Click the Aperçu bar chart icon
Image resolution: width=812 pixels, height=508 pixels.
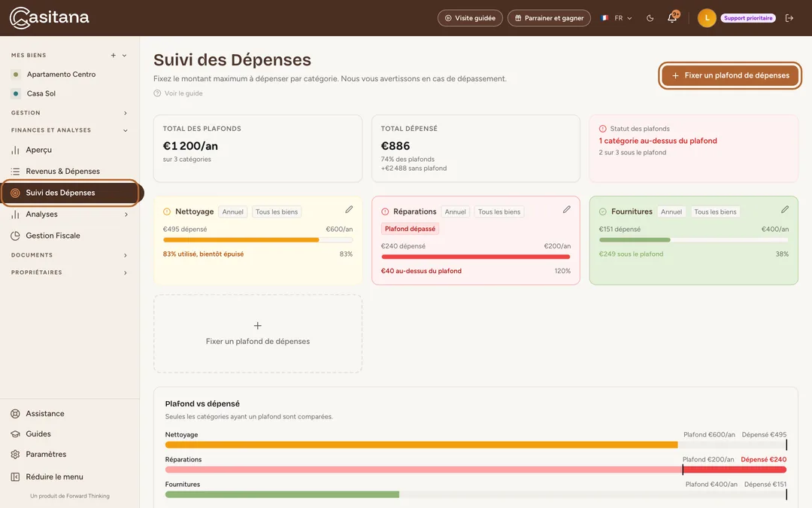[x=16, y=151]
